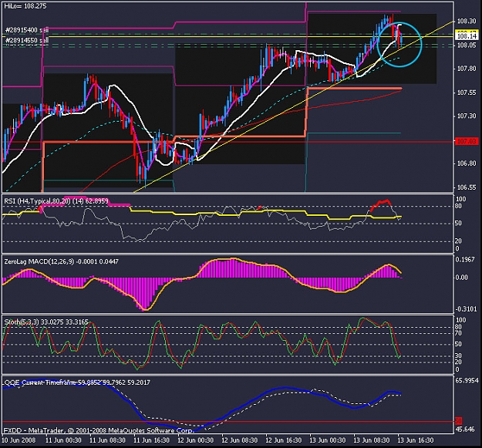Click the 13 Jun 00:30 time axis label
Viewport: 482px width, 448px height.
(x=328, y=440)
